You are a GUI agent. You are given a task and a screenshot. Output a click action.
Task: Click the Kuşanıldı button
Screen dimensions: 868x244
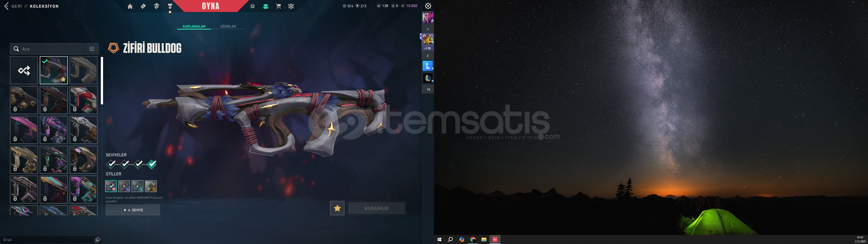pyautogui.click(x=377, y=208)
